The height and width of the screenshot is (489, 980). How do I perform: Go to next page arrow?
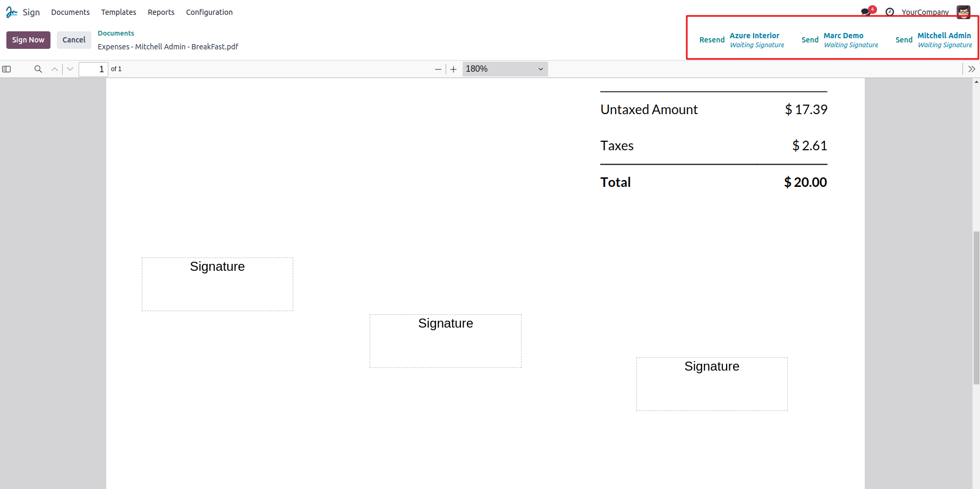tap(70, 69)
